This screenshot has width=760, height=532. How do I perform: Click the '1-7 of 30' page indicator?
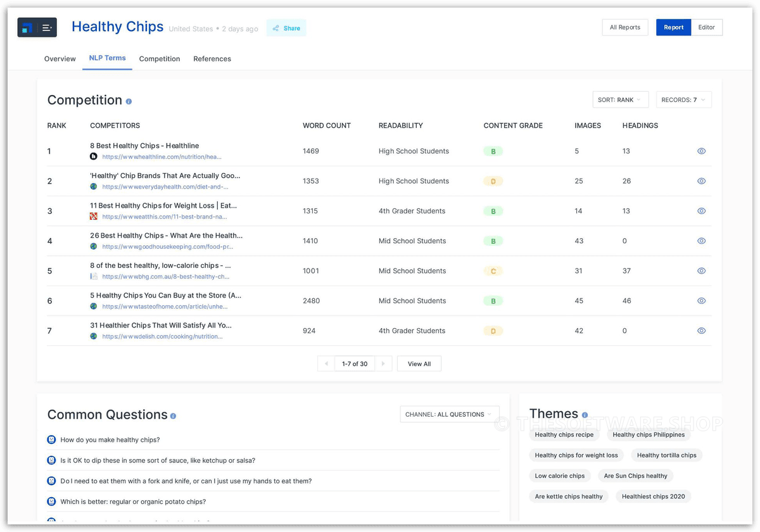click(x=355, y=364)
